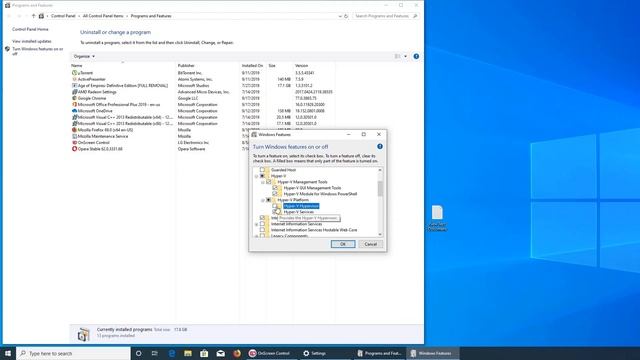This screenshot has height=360, width=640.
Task: Enable the Hyper-V Hypervisor checkbox
Action: pos(275,206)
